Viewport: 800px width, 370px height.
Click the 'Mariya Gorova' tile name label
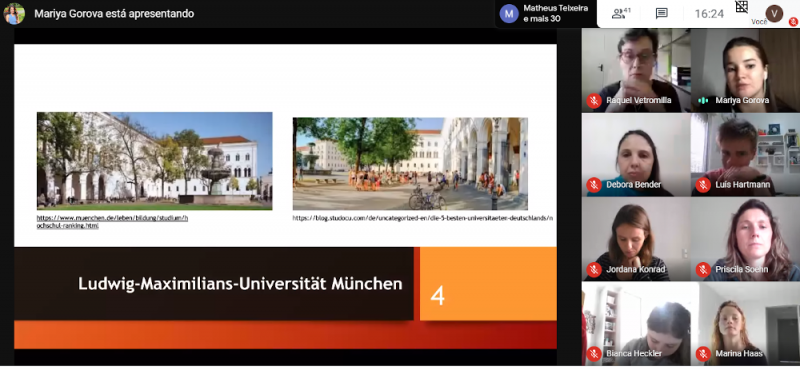pos(742,101)
